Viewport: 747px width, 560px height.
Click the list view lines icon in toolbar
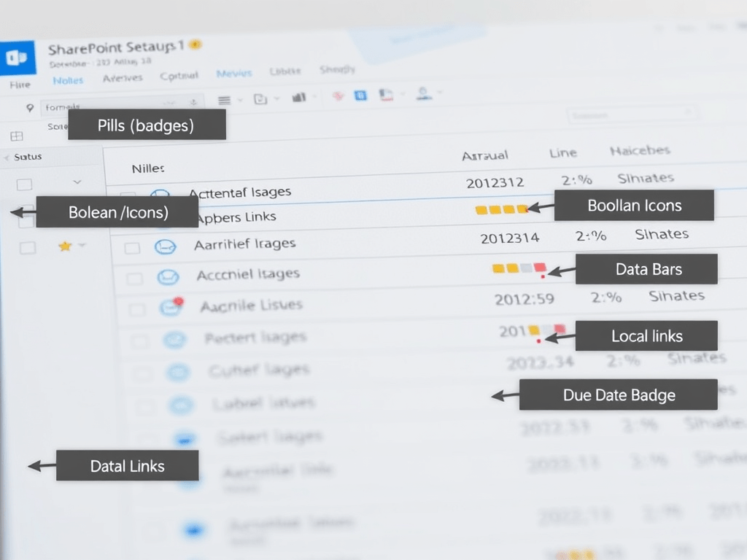click(224, 100)
